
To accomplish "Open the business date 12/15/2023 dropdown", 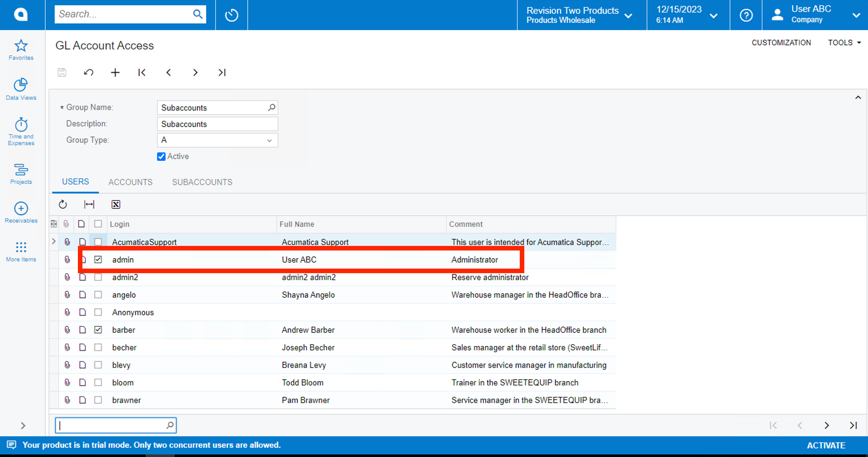I will point(688,15).
